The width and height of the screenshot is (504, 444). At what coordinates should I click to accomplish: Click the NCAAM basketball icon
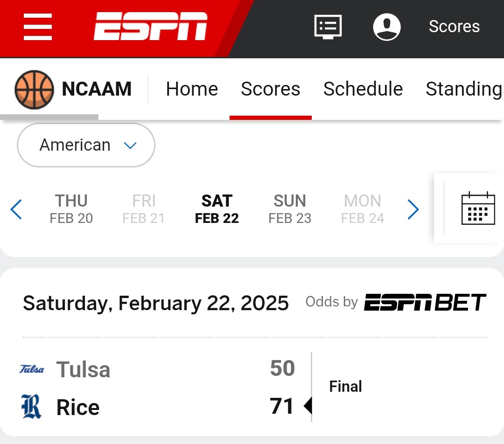click(34, 89)
